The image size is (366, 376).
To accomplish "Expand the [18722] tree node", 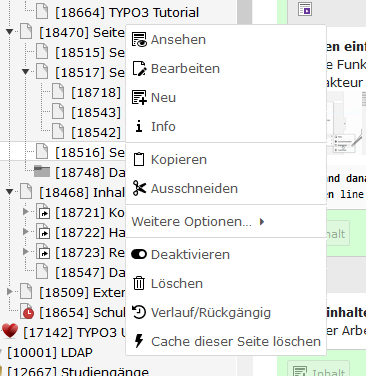I will (x=26, y=232).
